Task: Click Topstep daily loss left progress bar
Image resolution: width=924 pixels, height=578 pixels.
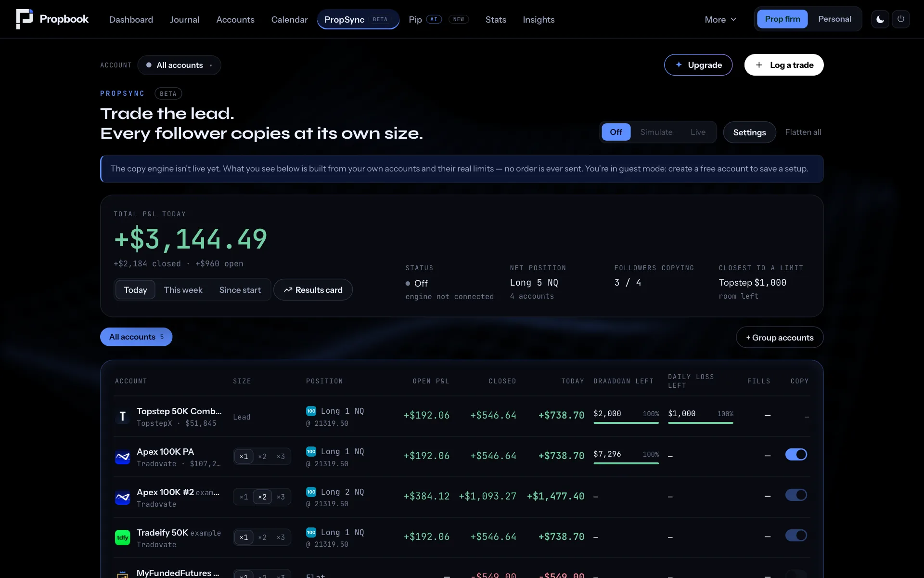Action: 701,423
